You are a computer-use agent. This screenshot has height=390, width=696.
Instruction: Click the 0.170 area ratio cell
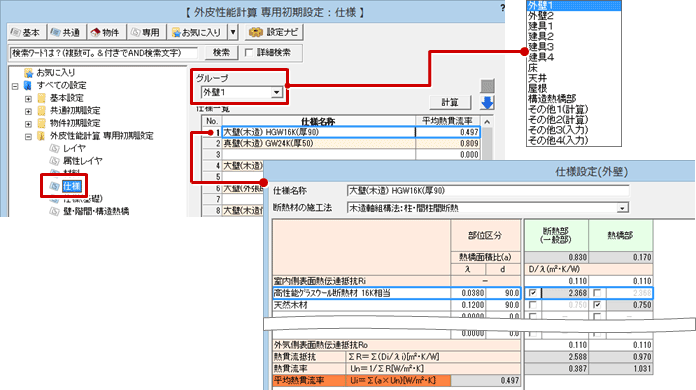[621, 257]
